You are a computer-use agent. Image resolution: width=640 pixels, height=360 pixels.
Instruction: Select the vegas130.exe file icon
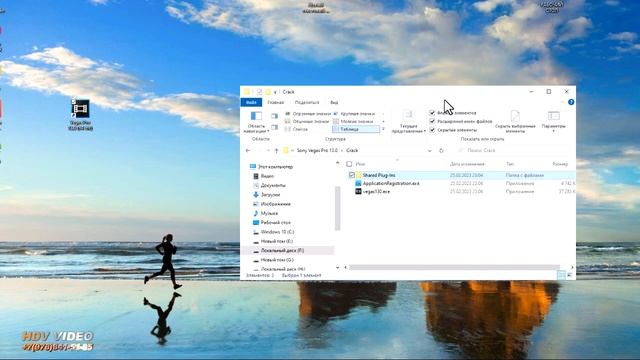[x=358, y=191]
